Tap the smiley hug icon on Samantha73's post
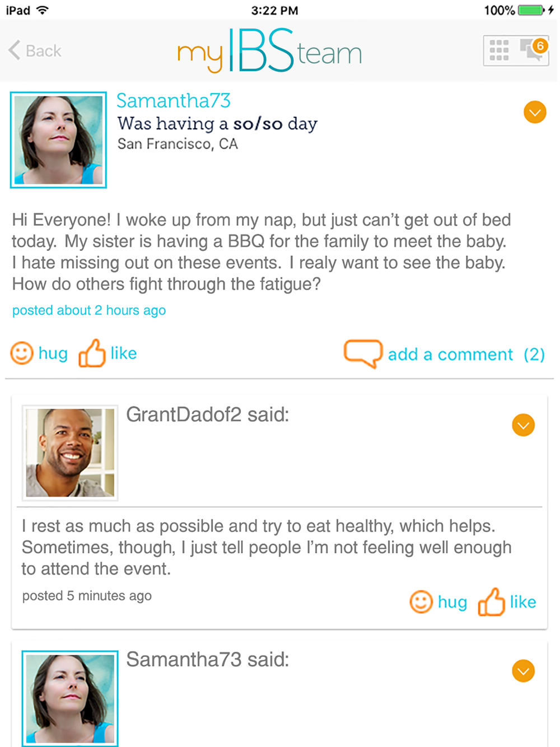The width and height of the screenshot is (560, 747). click(x=22, y=353)
